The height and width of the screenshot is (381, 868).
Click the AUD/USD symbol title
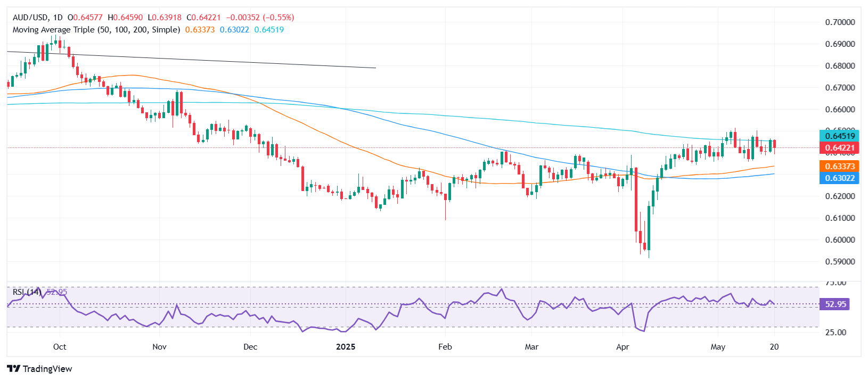click(30, 18)
